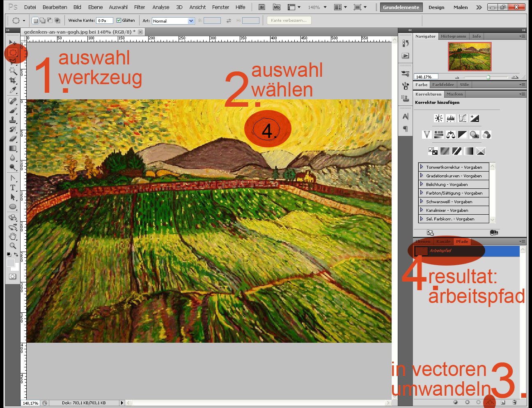Switch to the Kanäle tab

pos(443,242)
